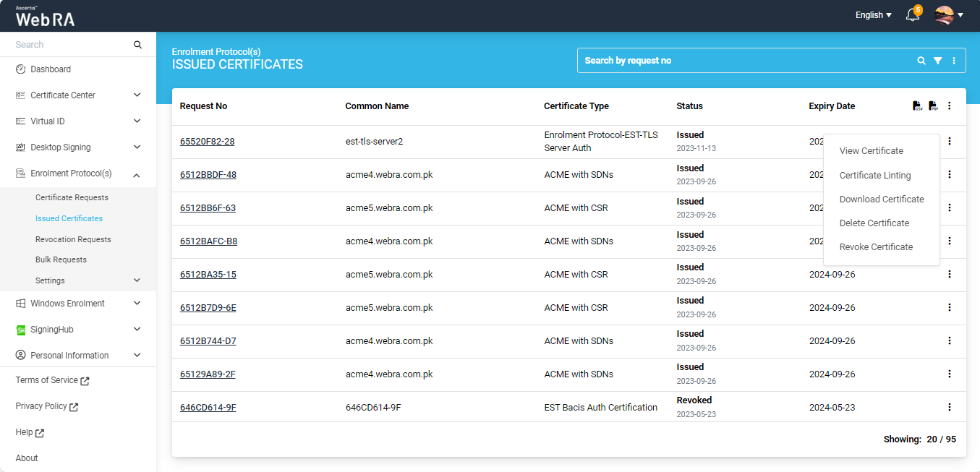Open the filter icon in search bar

pos(937,61)
